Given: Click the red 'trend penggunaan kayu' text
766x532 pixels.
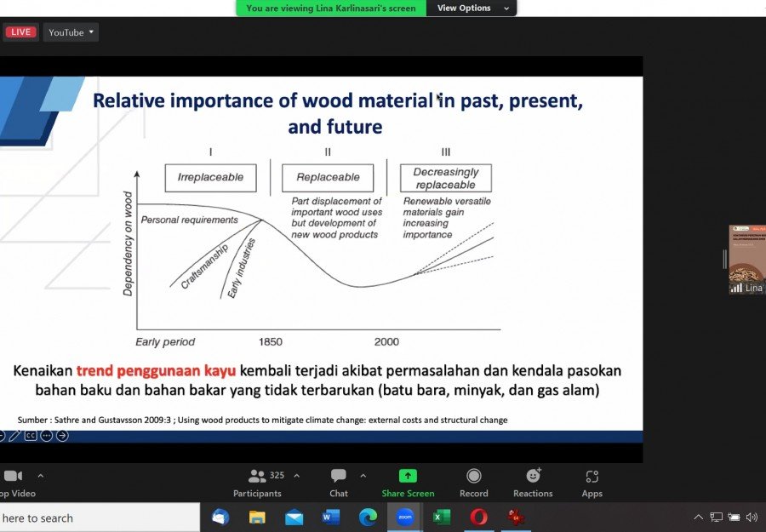Looking at the screenshot, I should (156, 371).
